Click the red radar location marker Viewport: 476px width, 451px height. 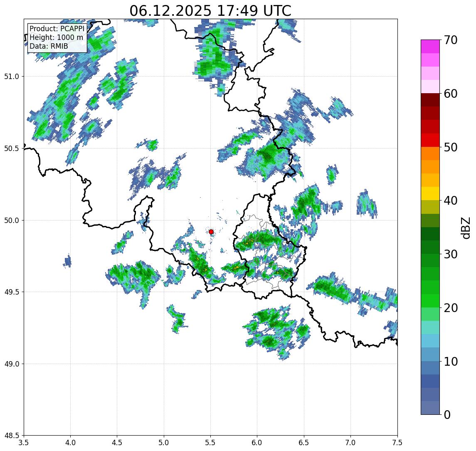211,232
